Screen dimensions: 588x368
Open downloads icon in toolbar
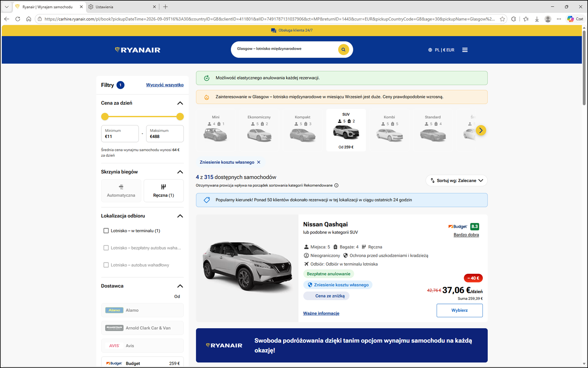[537, 19]
